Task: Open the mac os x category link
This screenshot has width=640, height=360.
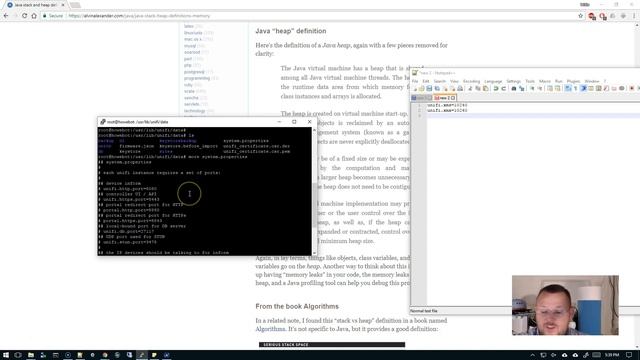Action: [193, 39]
